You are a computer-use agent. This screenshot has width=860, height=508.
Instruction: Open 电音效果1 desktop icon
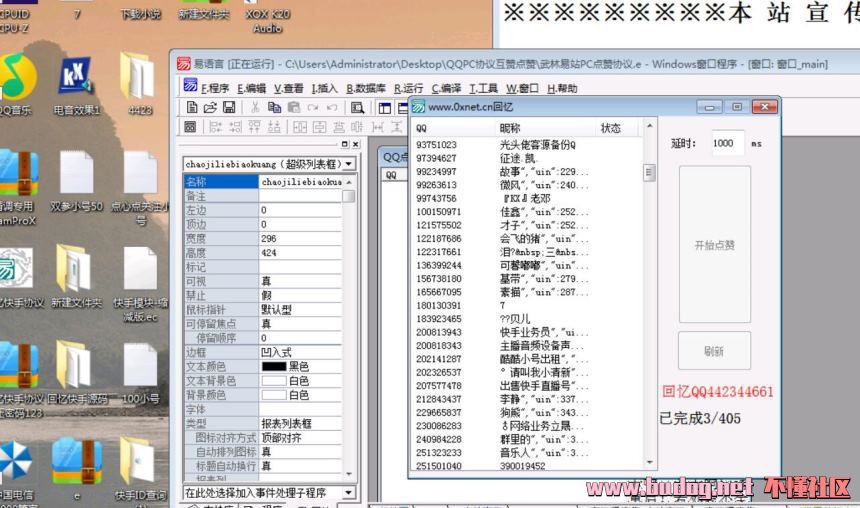(77, 87)
